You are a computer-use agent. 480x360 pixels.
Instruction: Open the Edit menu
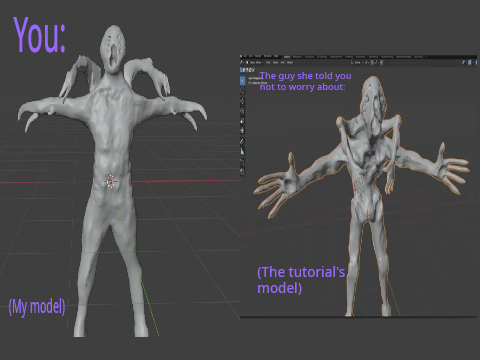250,56
